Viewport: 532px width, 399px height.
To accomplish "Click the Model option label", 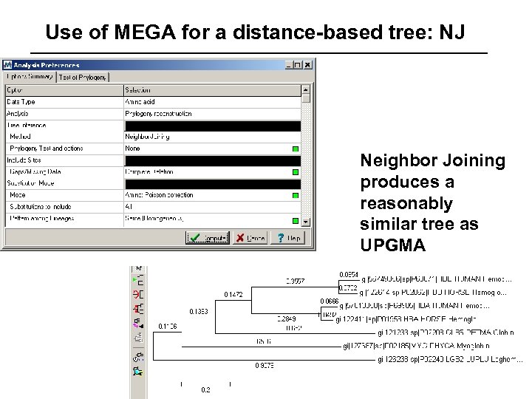I will [17, 195].
